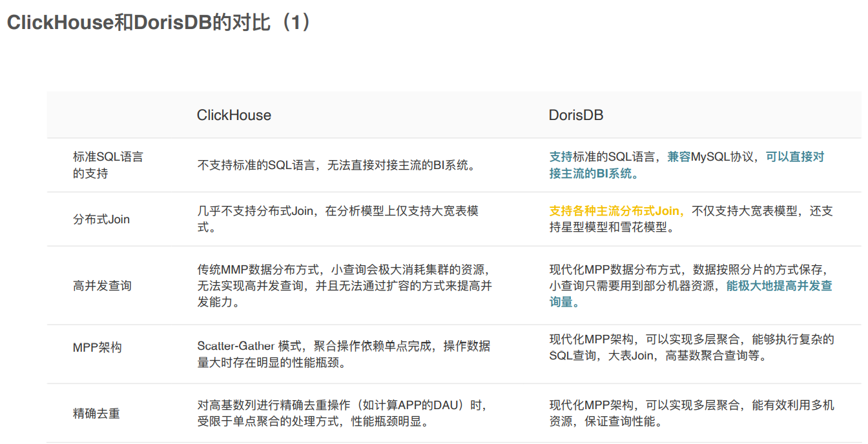
Task: Click highlighted text '支持各种主流分布式Join'
Action: coord(617,211)
